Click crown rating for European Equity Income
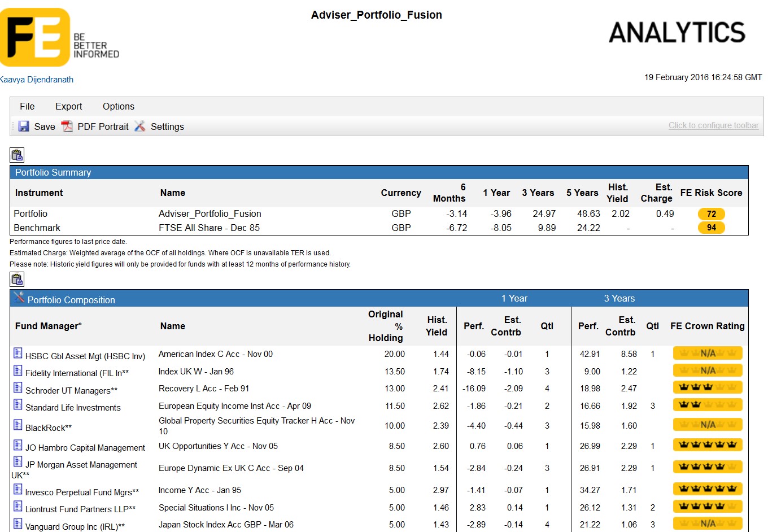Viewport: 768px width, 532px height. pos(708,405)
